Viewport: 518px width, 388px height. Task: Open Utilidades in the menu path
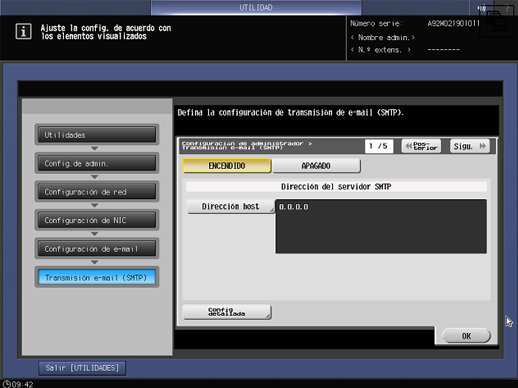pos(97,135)
